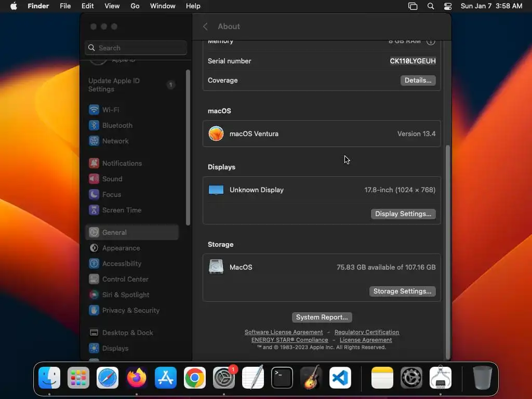Click Update Apple ID Settings
532x399 pixels.
[132, 85]
